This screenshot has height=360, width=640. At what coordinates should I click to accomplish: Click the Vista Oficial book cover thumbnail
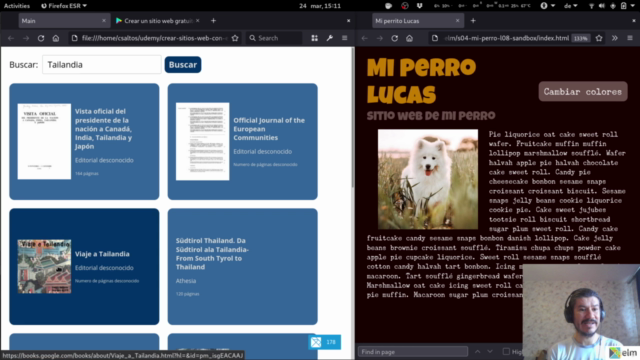pos(44,141)
